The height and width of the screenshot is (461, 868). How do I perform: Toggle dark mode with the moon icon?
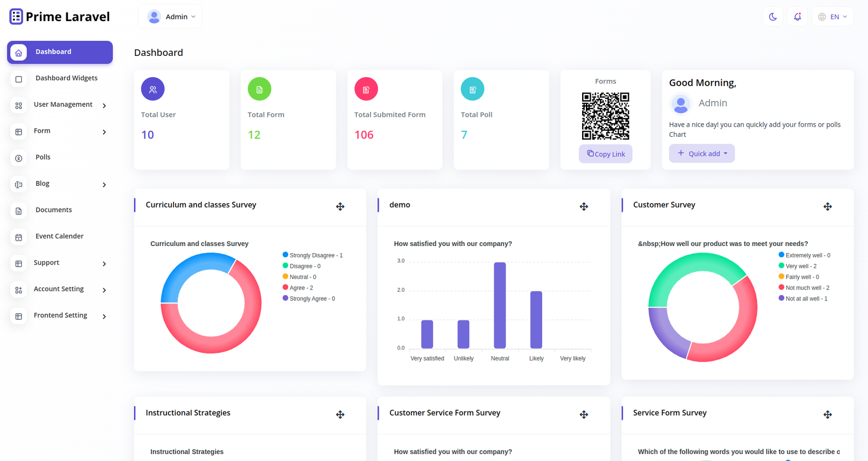[773, 17]
